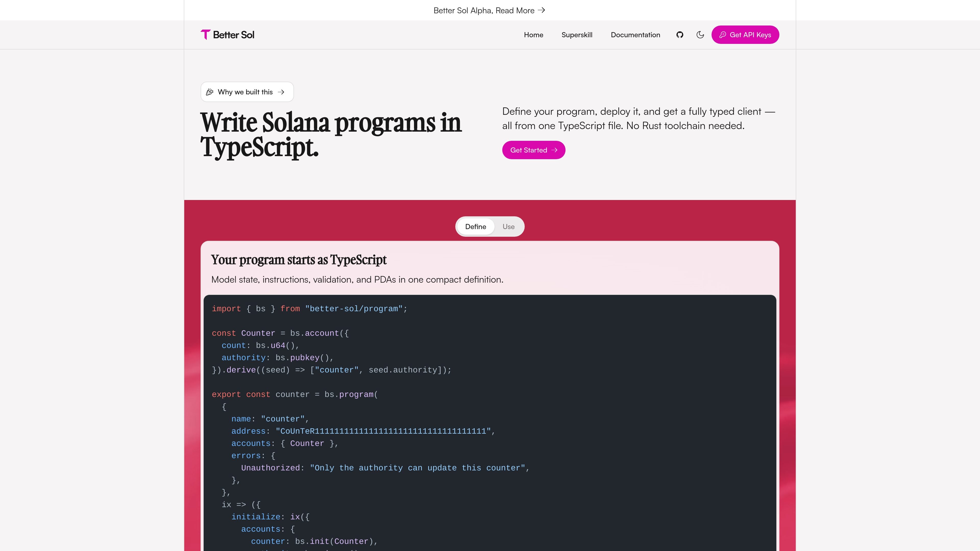Click the Get API Keys button

[x=745, y=35]
